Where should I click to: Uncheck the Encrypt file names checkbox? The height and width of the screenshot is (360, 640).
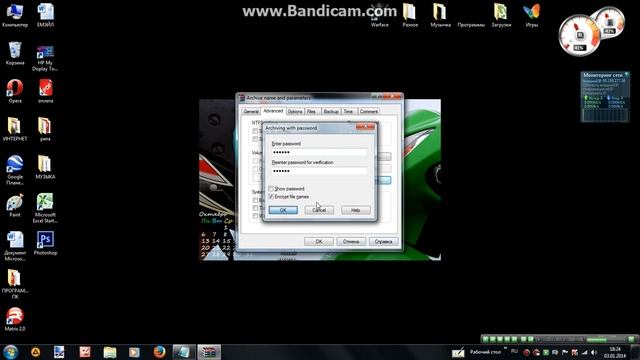click(271, 196)
